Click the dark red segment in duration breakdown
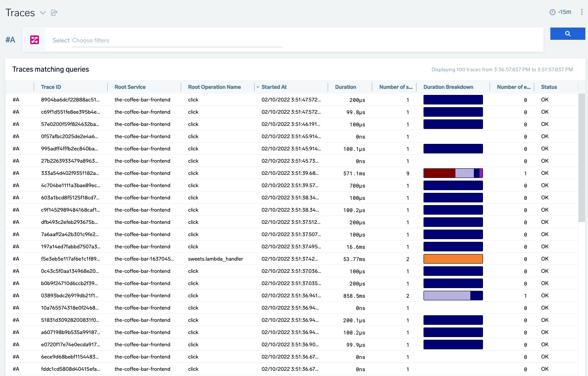 439,173
